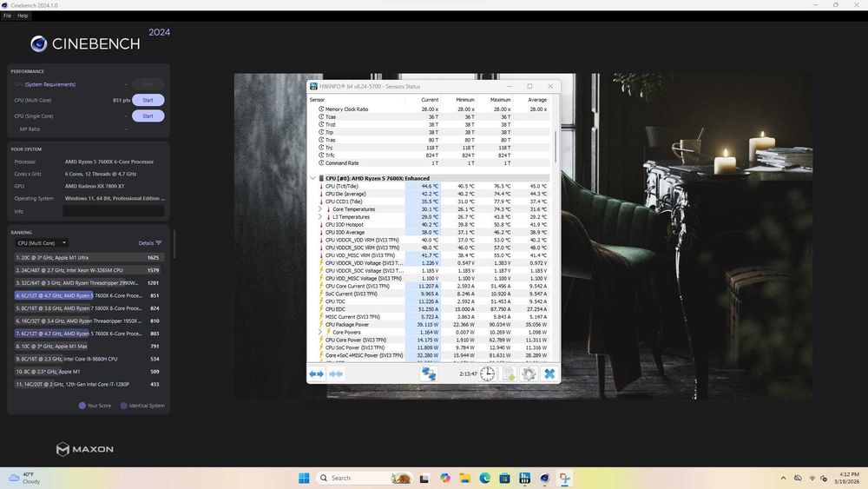This screenshot has height=489, width=868.
Task: Click HWiNFO collapse-columns arrows icon
Action: coord(335,373)
